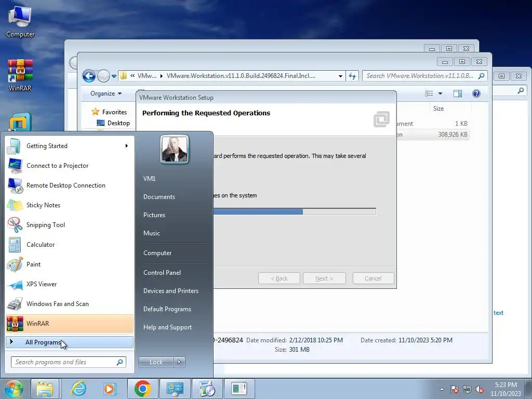Open XPS Viewer
Image resolution: width=532 pixels, height=399 pixels.
70,284
